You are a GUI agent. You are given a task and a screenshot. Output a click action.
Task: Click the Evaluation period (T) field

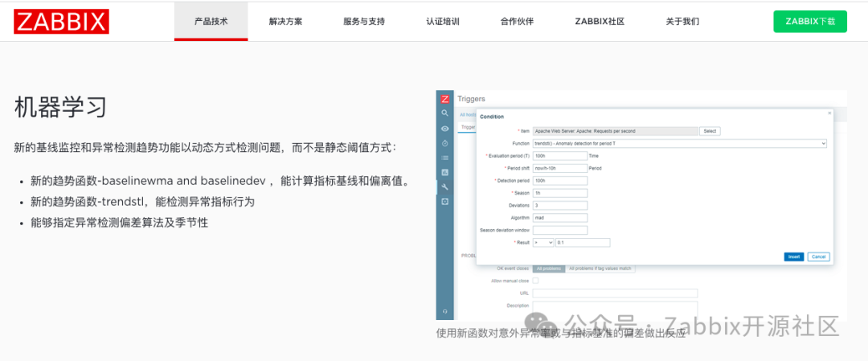tap(559, 156)
